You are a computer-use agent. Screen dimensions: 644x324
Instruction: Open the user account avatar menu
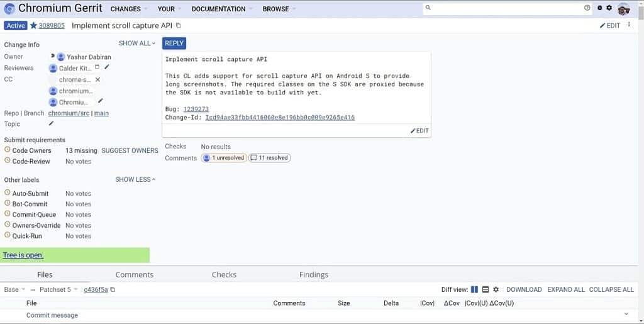coord(623,9)
